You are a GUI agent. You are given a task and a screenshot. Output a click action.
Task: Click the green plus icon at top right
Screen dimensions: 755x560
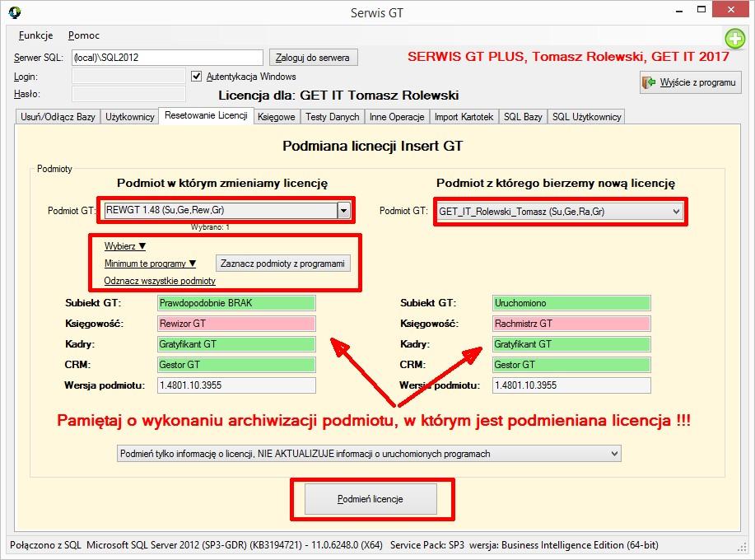tap(734, 39)
